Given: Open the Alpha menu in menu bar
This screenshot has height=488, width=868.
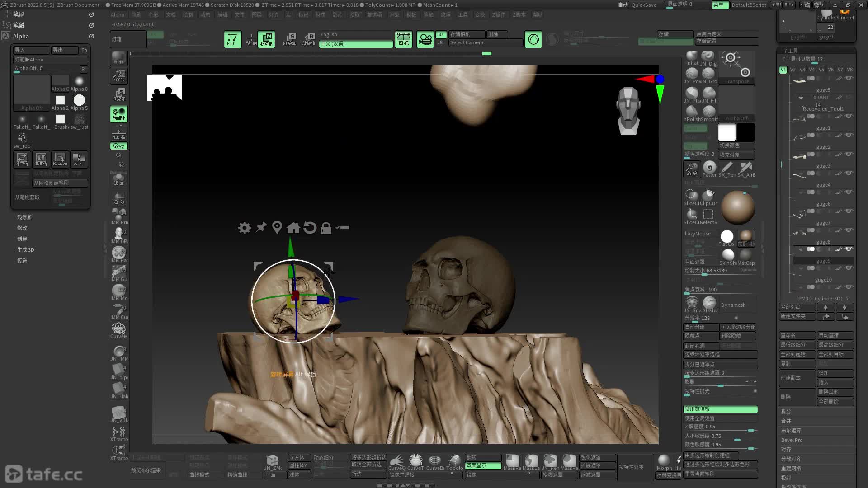Looking at the screenshot, I should tap(118, 15).
